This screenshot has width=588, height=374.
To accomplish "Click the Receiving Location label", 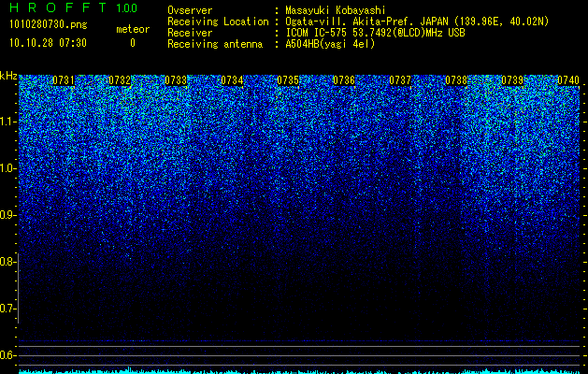I will (x=218, y=22).
